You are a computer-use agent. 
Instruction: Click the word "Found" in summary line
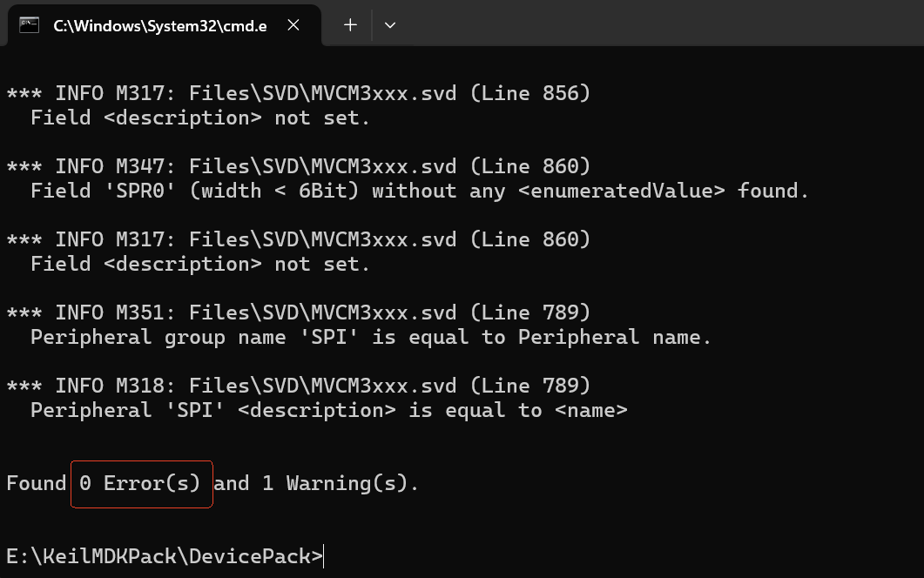[37, 483]
